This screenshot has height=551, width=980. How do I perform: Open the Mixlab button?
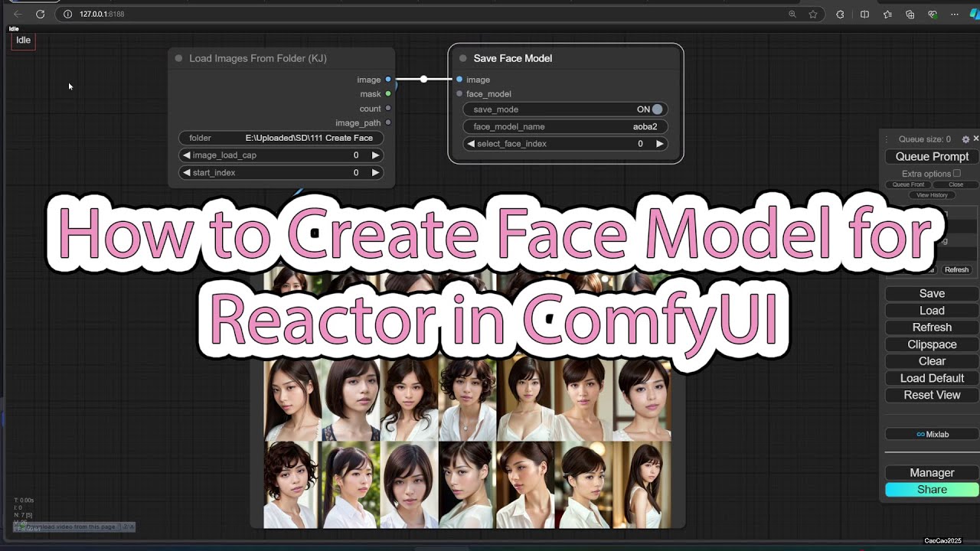click(932, 434)
